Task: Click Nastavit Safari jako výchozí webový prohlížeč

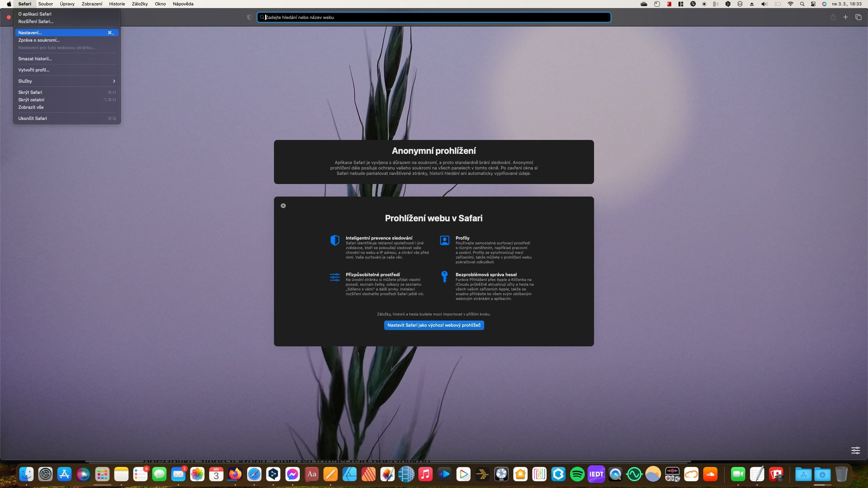Action: coord(434,325)
